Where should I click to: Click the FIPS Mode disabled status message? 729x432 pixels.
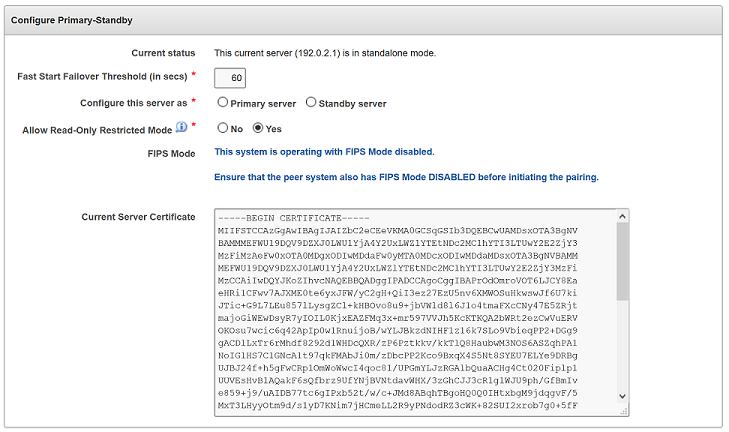pos(324,152)
